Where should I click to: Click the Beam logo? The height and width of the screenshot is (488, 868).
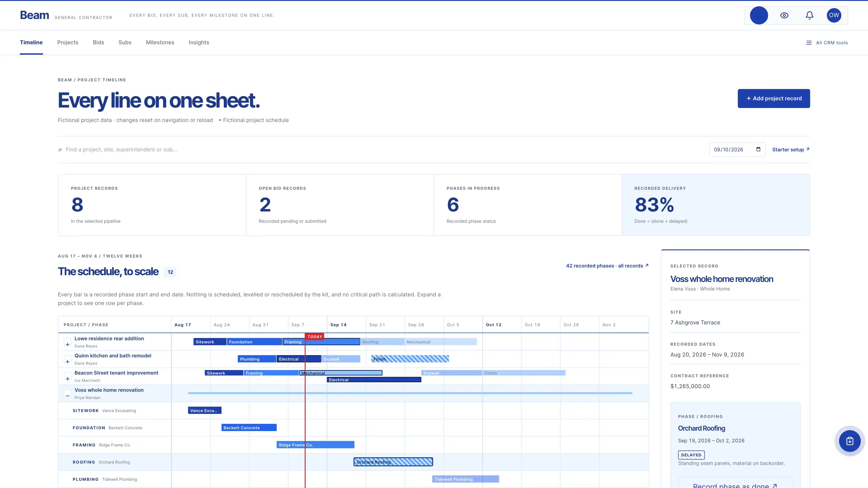click(34, 15)
